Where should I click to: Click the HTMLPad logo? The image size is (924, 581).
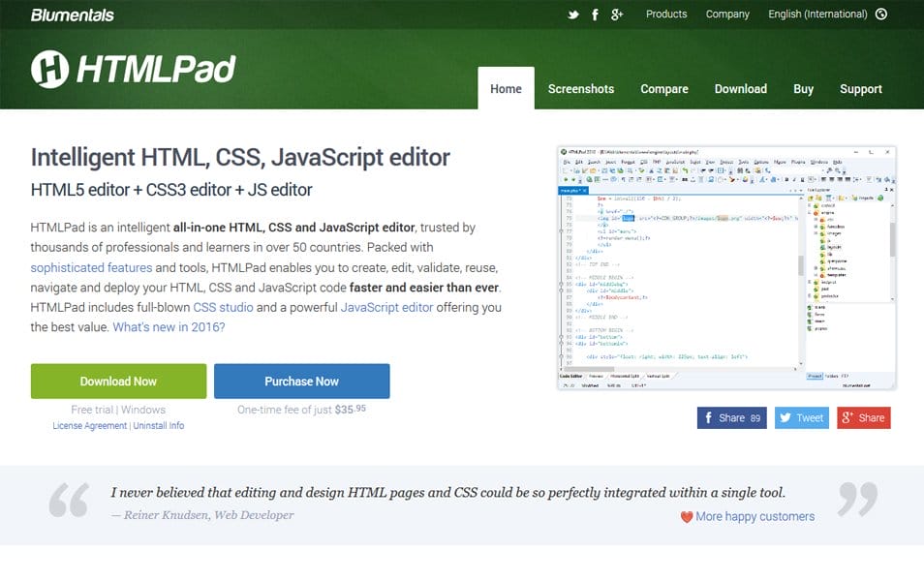coord(134,69)
